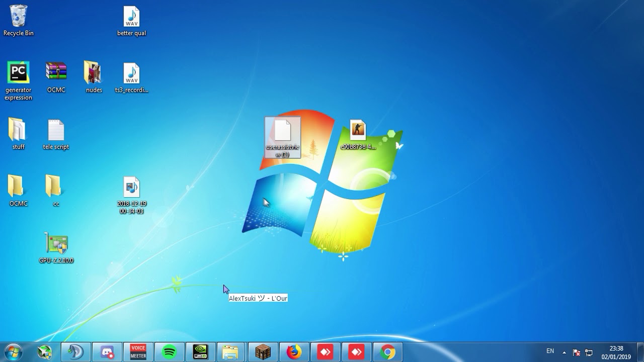
Task: Select the 'tele script' text file
Action: click(x=56, y=134)
